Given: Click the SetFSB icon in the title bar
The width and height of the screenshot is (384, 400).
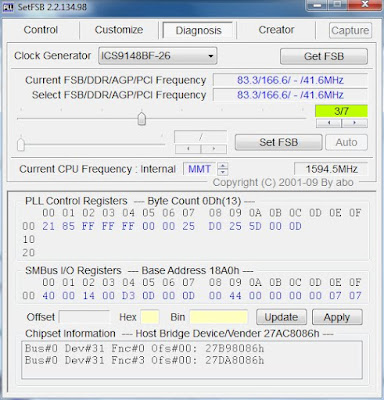Looking at the screenshot, I should 8,7.
